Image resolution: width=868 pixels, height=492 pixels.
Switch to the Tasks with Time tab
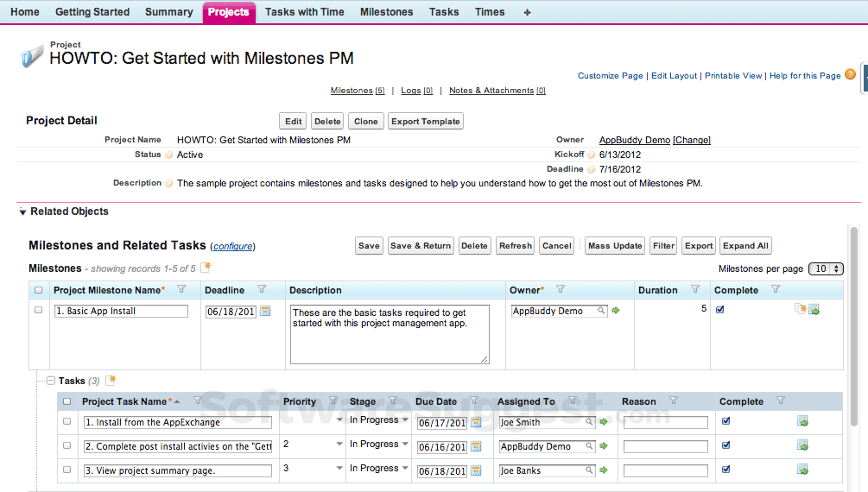coord(304,12)
